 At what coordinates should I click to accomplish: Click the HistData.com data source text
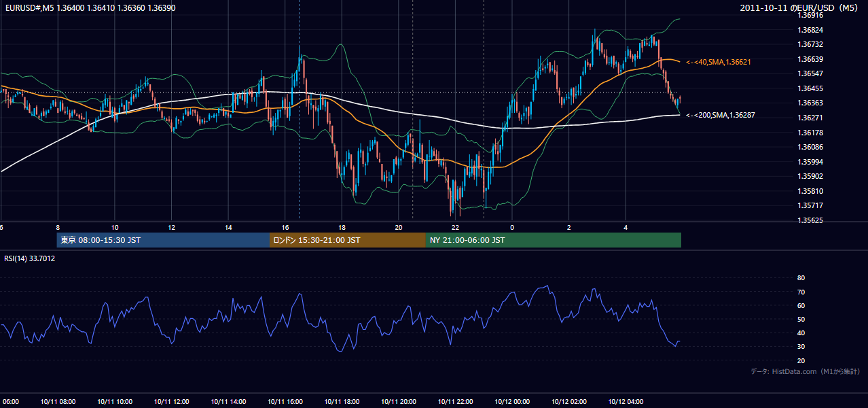point(806,371)
